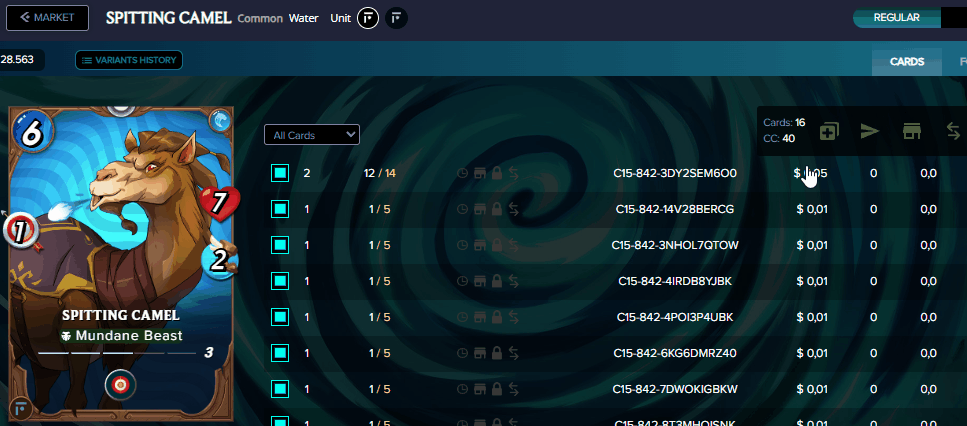Click swap arrows icon in 14V28BERCG row
The height and width of the screenshot is (426, 967).
click(513, 210)
